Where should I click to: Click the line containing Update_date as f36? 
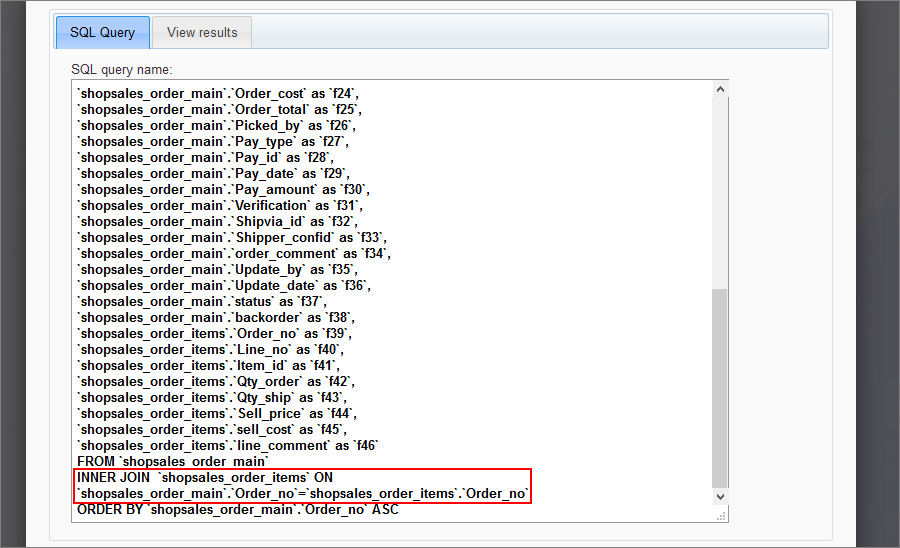[224, 286]
